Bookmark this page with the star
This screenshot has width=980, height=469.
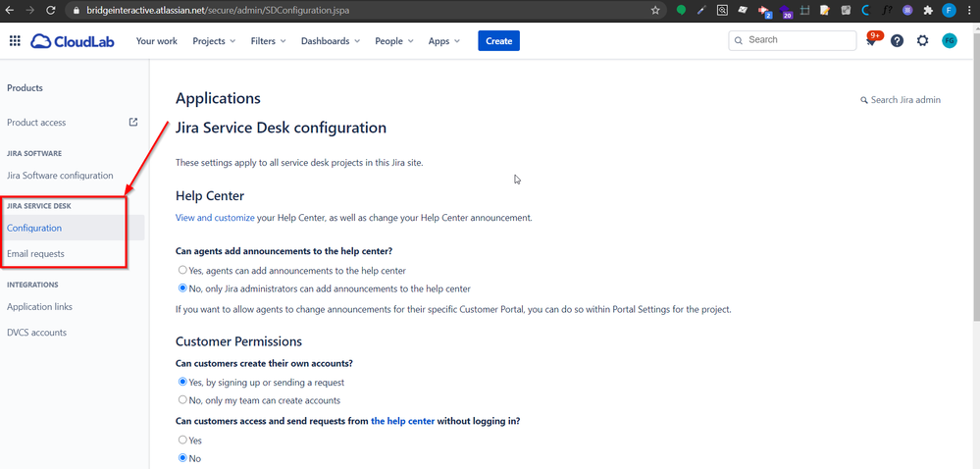tap(655, 10)
